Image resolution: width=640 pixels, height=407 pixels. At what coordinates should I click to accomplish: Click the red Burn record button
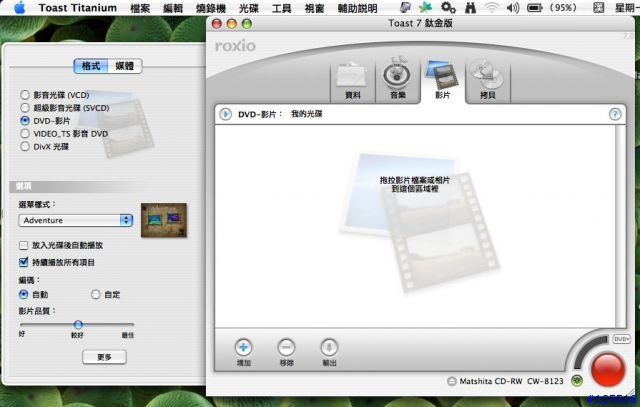click(x=608, y=370)
